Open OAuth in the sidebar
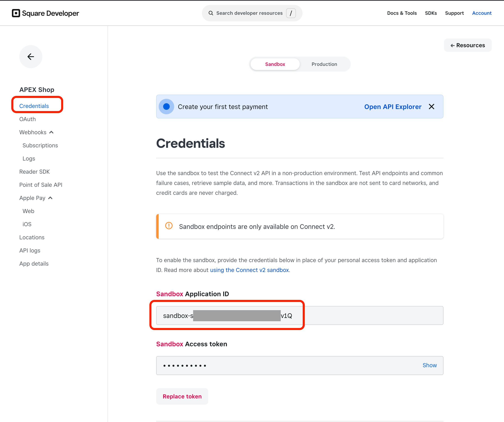The height and width of the screenshot is (422, 504). click(x=27, y=119)
